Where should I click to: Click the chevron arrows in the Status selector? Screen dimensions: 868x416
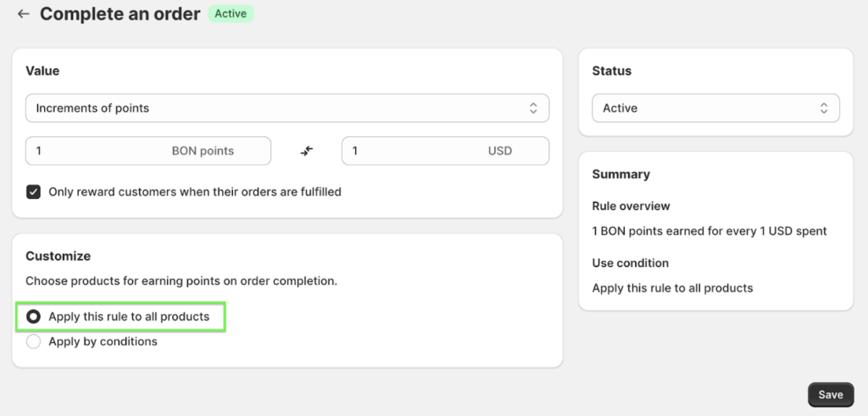pyautogui.click(x=824, y=108)
